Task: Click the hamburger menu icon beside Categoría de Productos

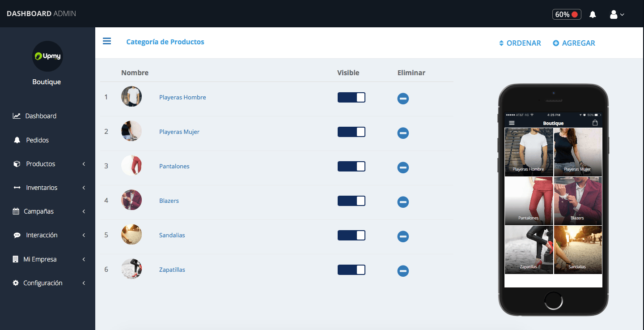Action: click(x=107, y=41)
